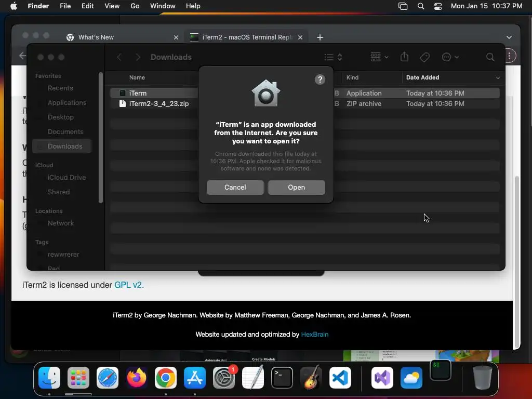Open the Apple menu

13,6
